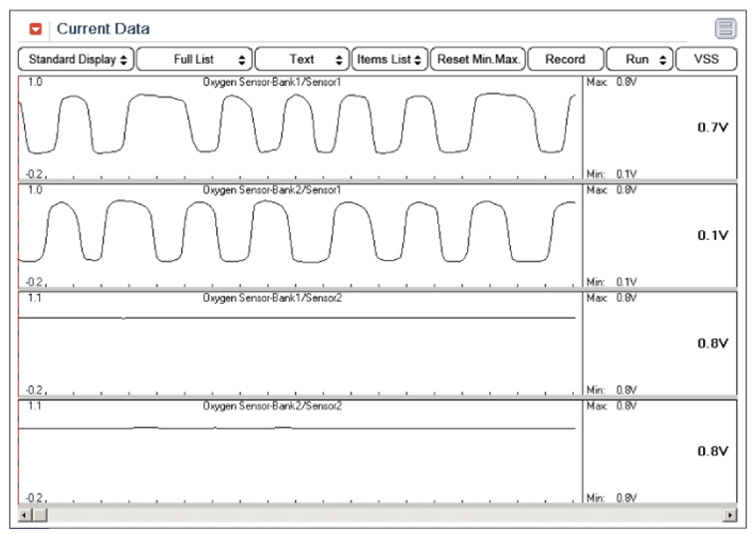Viewport: 756px width, 538px height.
Task: Open the Items List dropdown
Action: [388, 60]
